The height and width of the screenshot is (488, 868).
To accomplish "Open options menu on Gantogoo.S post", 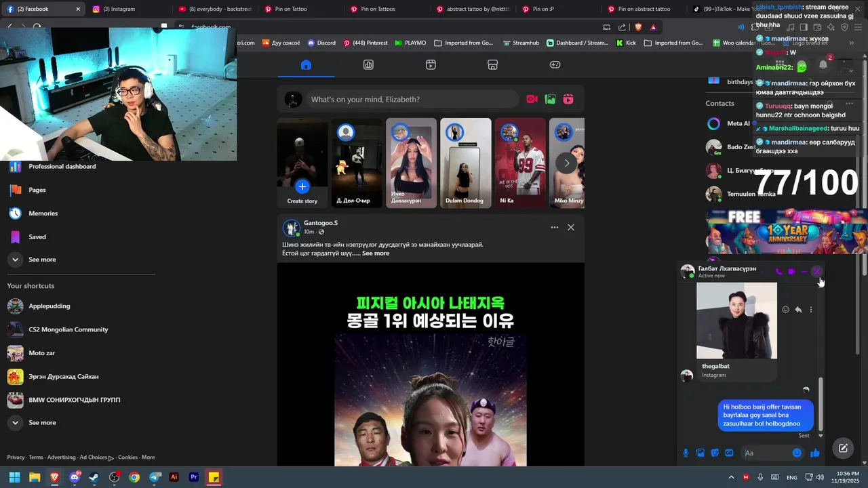I will pos(555,228).
